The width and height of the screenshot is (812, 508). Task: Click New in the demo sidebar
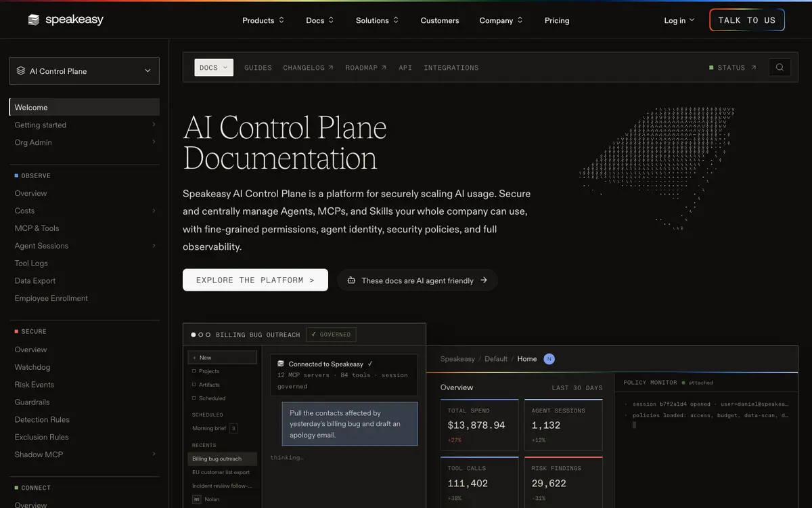(223, 358)
